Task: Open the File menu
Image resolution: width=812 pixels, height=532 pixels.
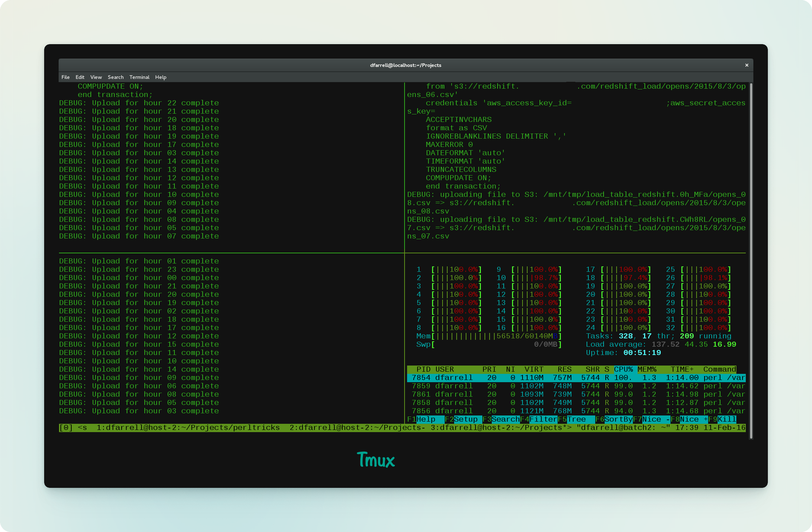Action: tap(65, 77)
